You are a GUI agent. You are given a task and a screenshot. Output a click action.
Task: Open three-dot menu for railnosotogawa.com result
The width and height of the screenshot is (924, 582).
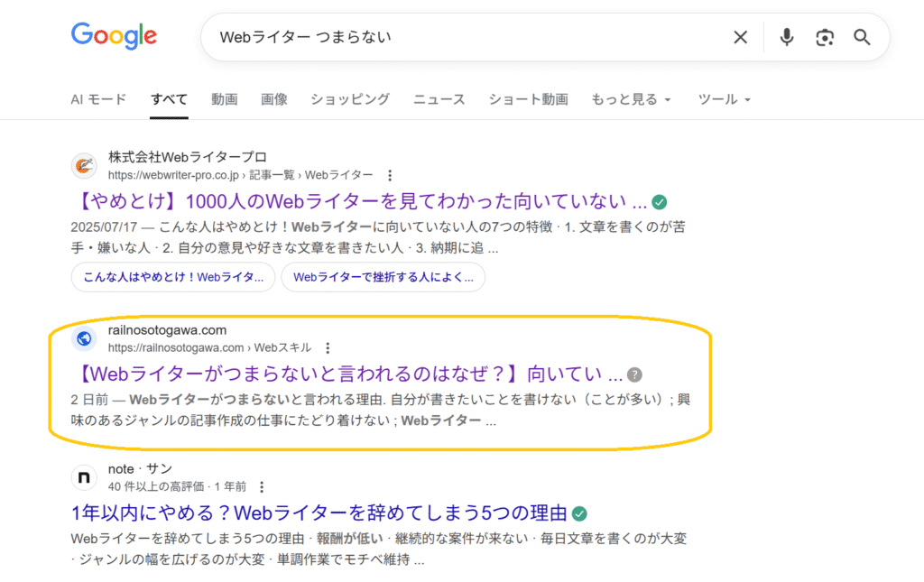328,347
